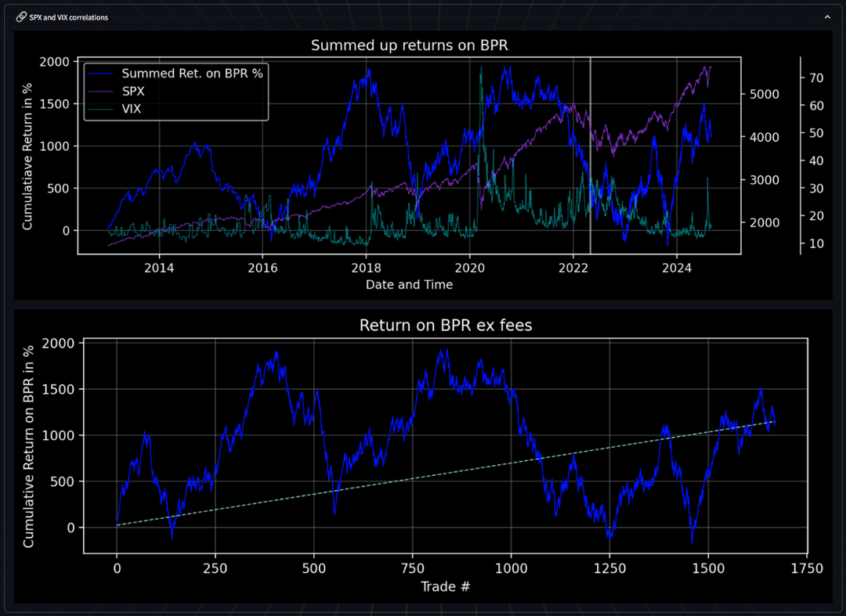The height and width of the screenshot is (616, 846).
Task: Click the vertical white marker line after 2022
Action: (x=590, y=157)
